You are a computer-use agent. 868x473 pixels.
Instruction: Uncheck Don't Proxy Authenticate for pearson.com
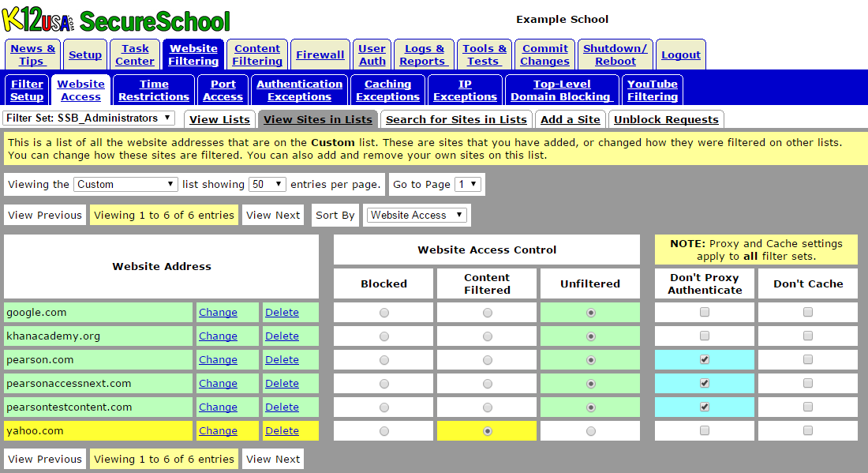click(x=705, y=359)
